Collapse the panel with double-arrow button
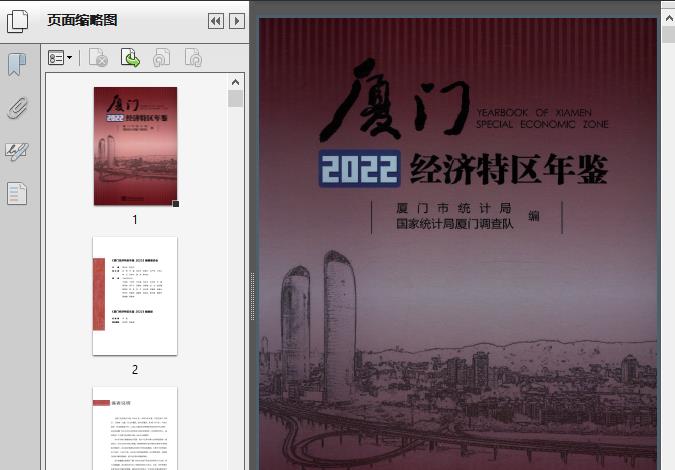 (x=216, y=21)
